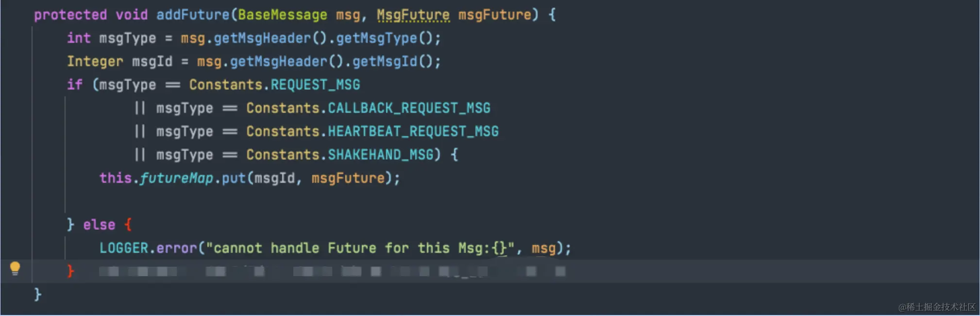Click the getMsgId() method call
Screen dimensions: 980x316
pyautogui.click(x=392, y=61)
